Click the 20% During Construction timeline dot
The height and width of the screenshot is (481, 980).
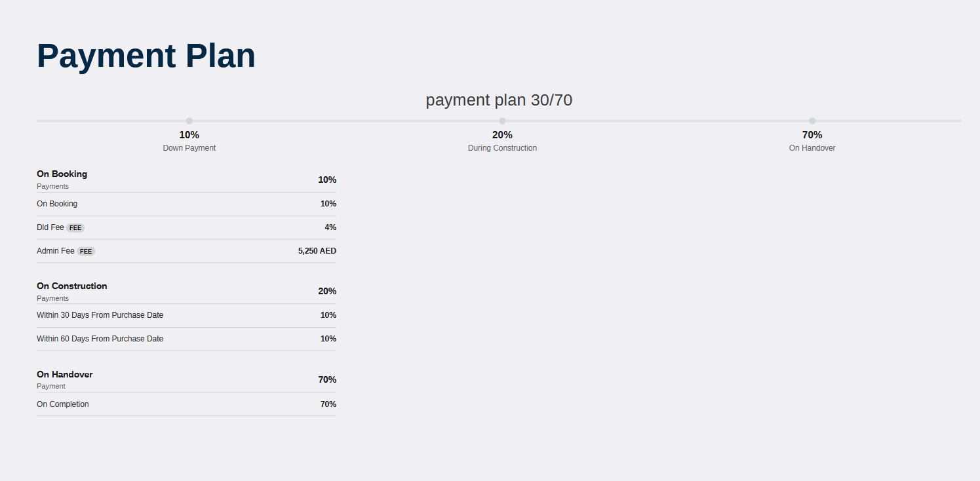point(502,121)
